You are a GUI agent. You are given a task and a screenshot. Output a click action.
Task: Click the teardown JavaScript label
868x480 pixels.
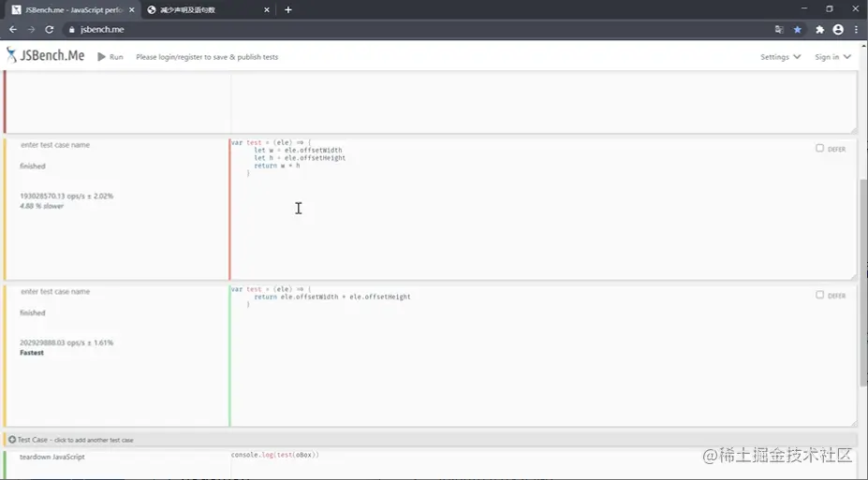click(52, 457)
